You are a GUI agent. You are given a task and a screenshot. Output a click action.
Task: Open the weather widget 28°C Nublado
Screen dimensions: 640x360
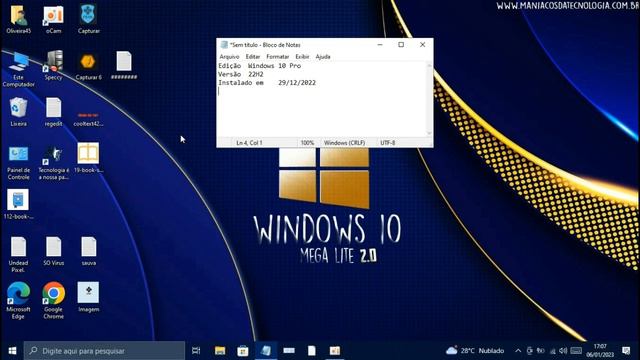pyautogui.click(x=475, y=351)
